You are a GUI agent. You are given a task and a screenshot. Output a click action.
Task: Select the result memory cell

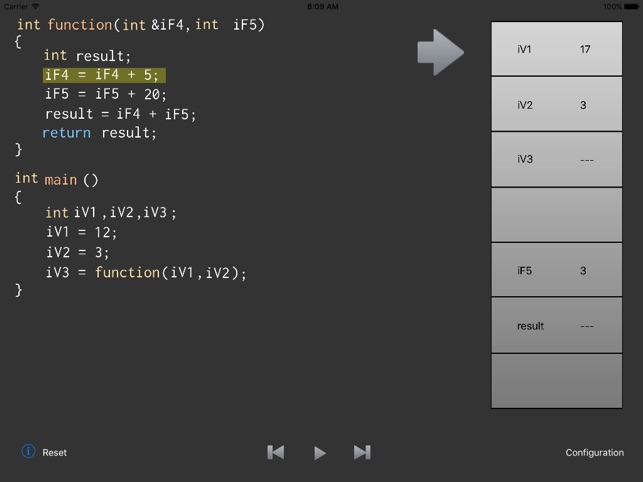pyautogui.click(x=556, y=326)
